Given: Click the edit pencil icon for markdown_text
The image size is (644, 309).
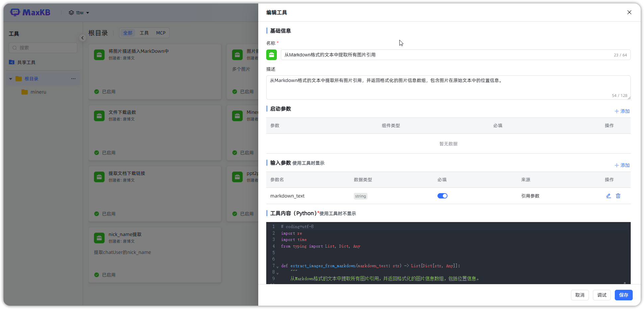Looking at the screenshot, I should (x=608, y=196).
